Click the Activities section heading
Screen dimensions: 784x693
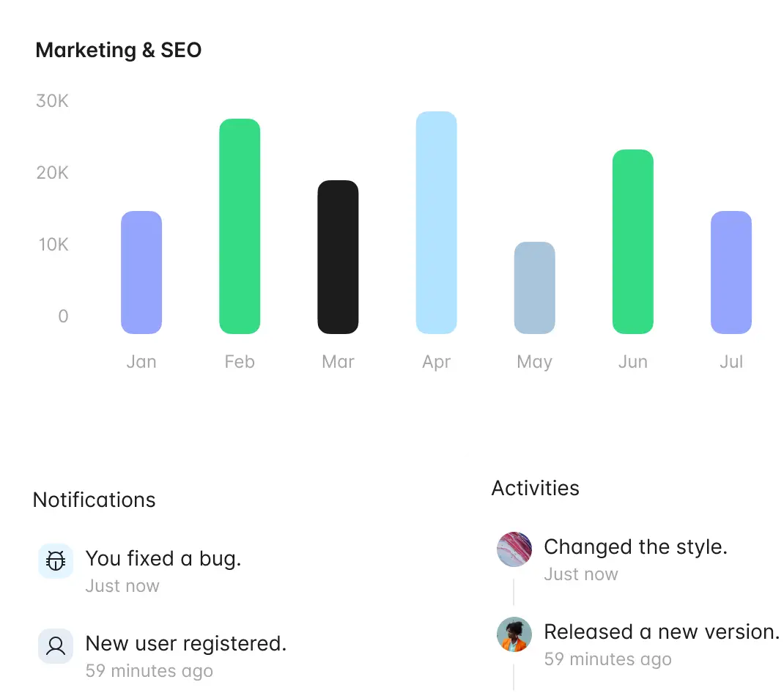(536, 488)
